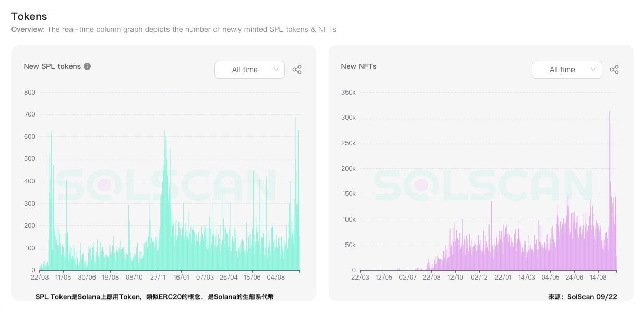
Task: Share the New NFTs chart
Action: pyautogui.click(x=614, y=70)
